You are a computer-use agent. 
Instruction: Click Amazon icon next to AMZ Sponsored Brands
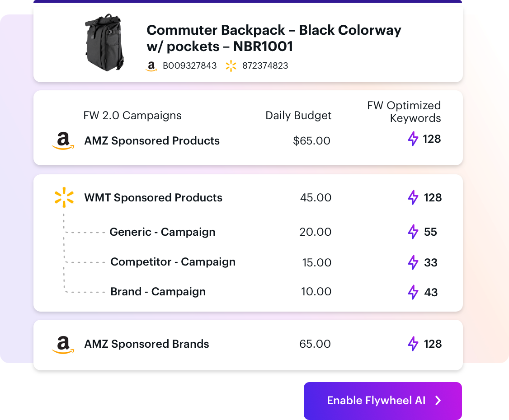pyautogui.click(x=63, y=345)
